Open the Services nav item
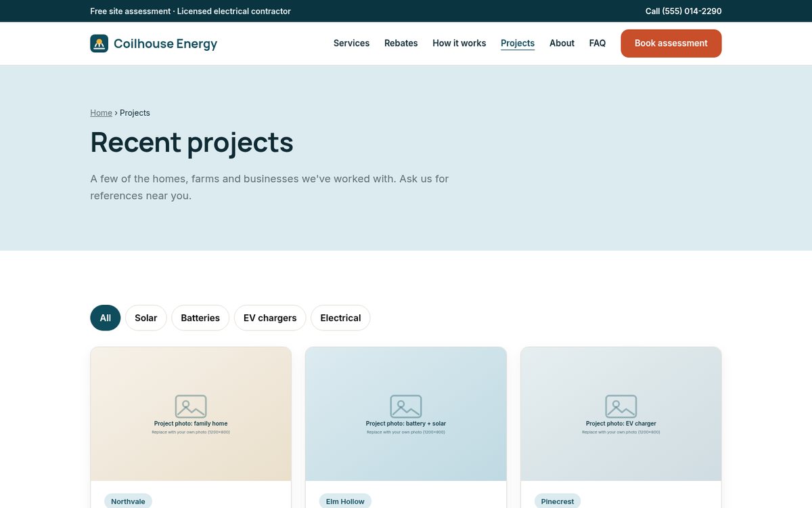The image size is (812, 508). (351, 43)
